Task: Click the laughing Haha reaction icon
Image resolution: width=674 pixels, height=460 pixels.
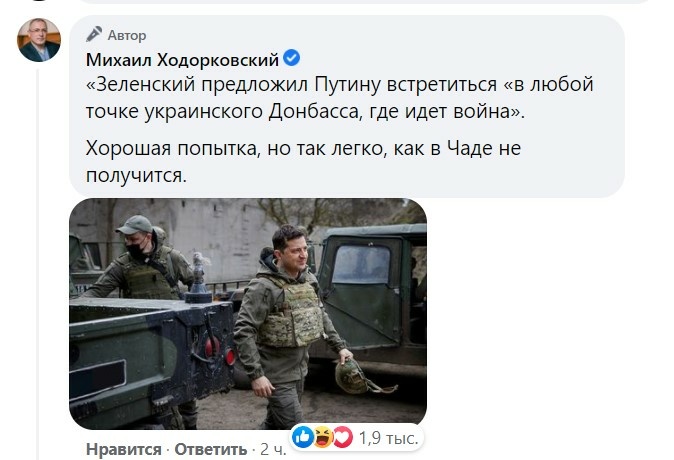Action: [322, 437]
